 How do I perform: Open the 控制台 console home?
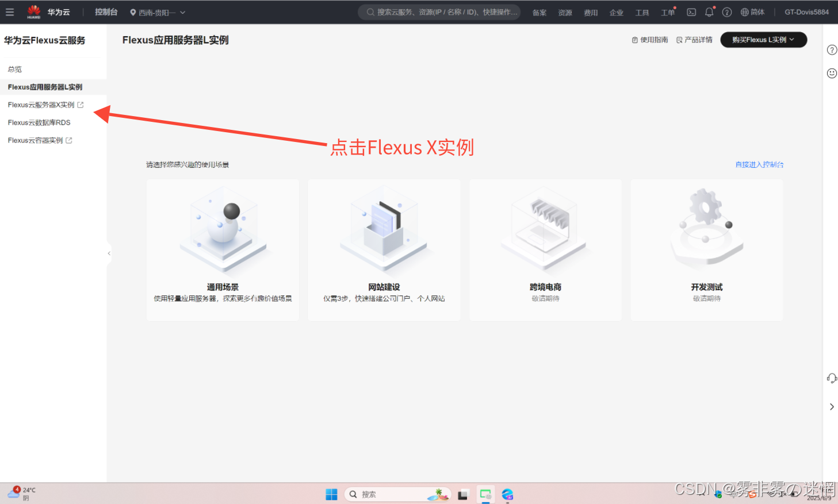point(106,12)
